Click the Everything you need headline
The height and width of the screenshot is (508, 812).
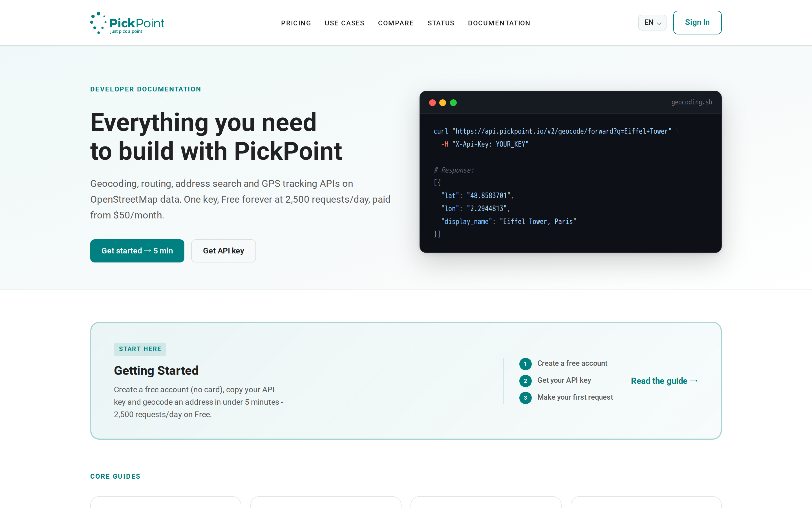[x=216, y=137]
